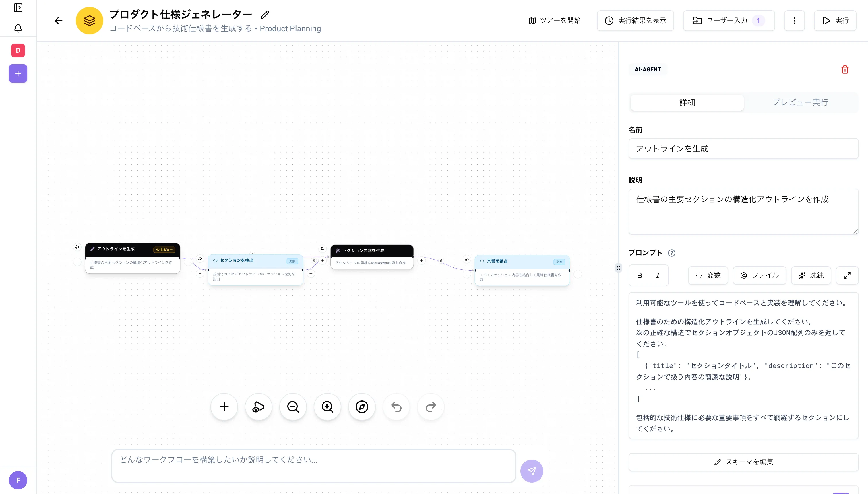Switch to the プレビュー実行 tab
Viewport: 868px width, 494px height.
800,102
